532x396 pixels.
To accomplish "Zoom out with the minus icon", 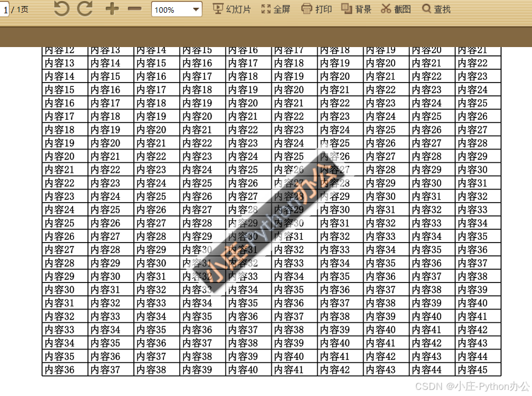I will [x=133, y=8].
